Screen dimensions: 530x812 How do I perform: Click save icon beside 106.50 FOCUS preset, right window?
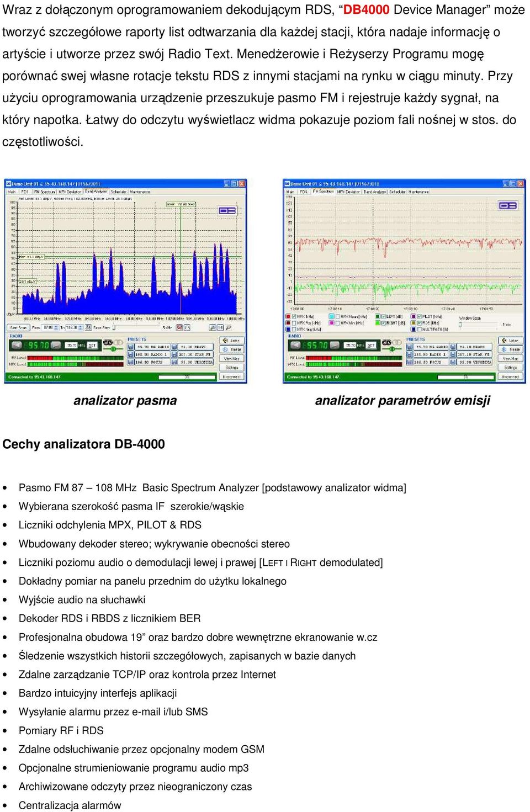point(410,362)
